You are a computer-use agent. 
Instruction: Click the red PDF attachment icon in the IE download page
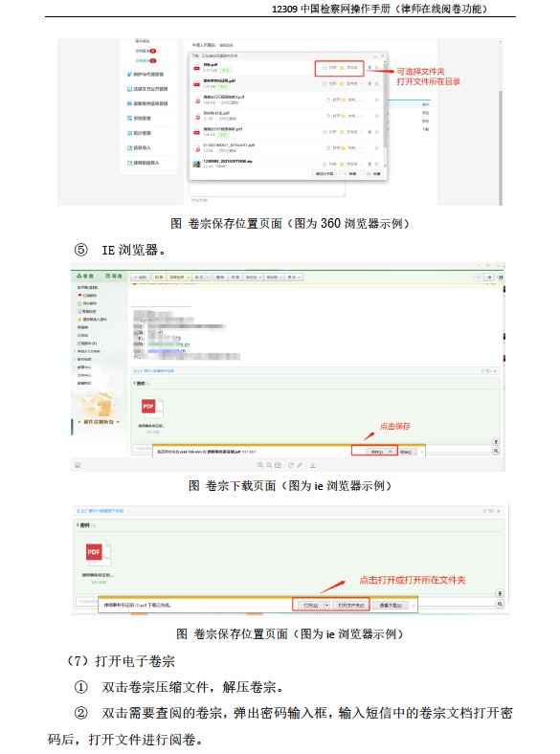[x=152, y=408]
